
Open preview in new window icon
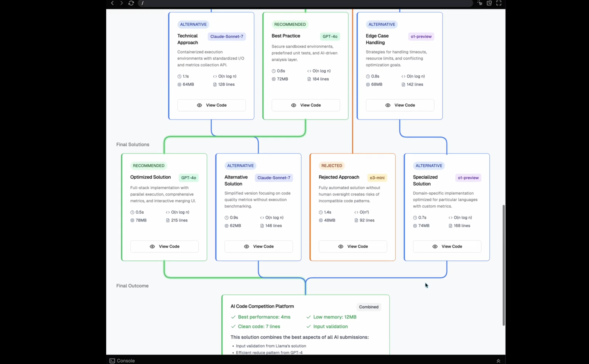pyautogui.click(x=489, y=3)
